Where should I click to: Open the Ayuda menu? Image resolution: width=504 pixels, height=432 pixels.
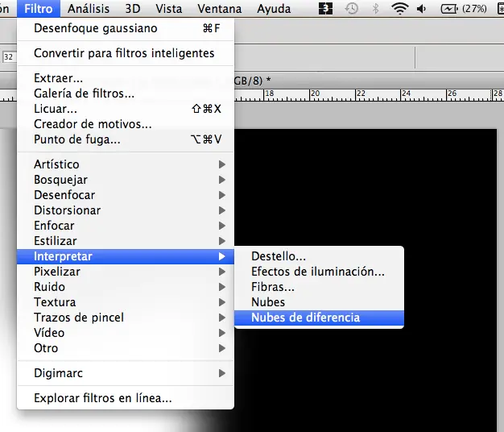pos(274,9)
